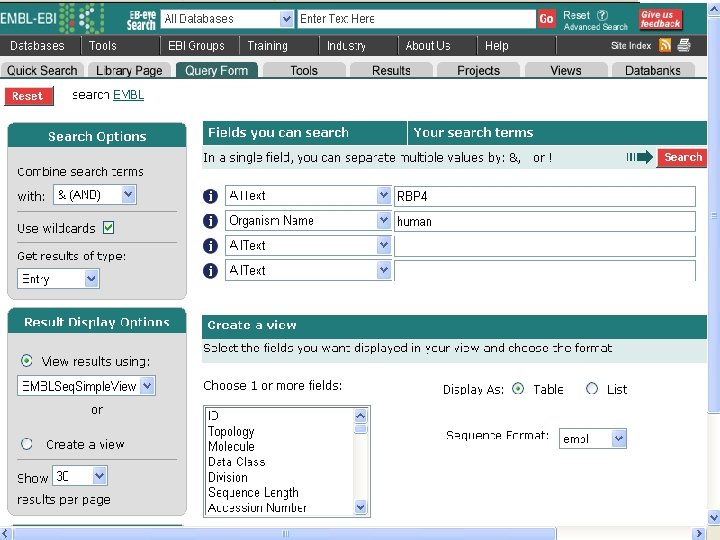Choose List display radio button
The image size is (720, 540).
click(592, 388)
